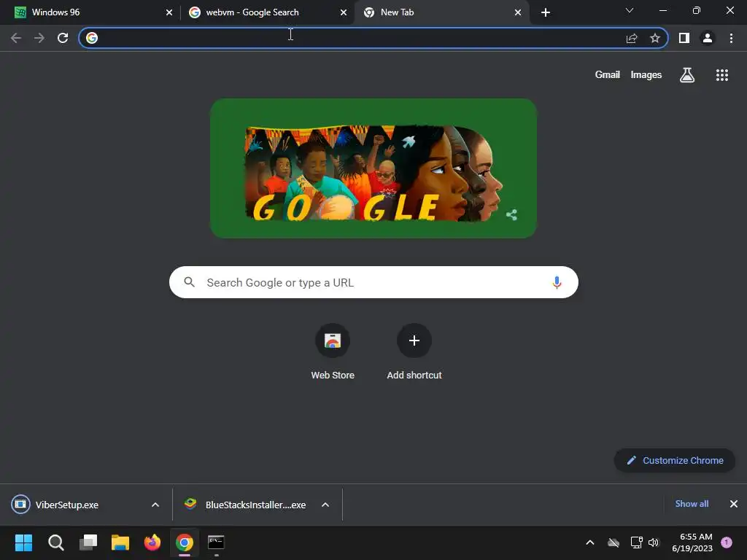The width and height of the screenshot is (747, 560).
Task: Open the Gmail link
Action: pyautogui.click(x=608, y=75)
